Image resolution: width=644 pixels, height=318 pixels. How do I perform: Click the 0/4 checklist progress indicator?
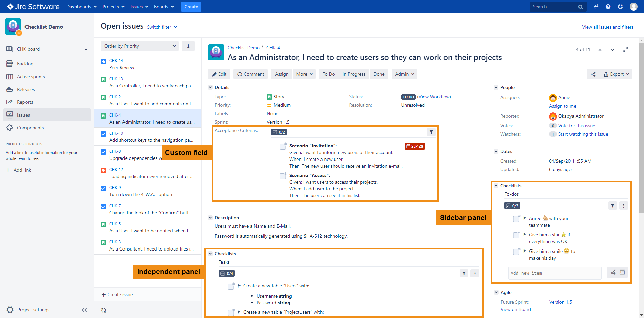point(227,273)
